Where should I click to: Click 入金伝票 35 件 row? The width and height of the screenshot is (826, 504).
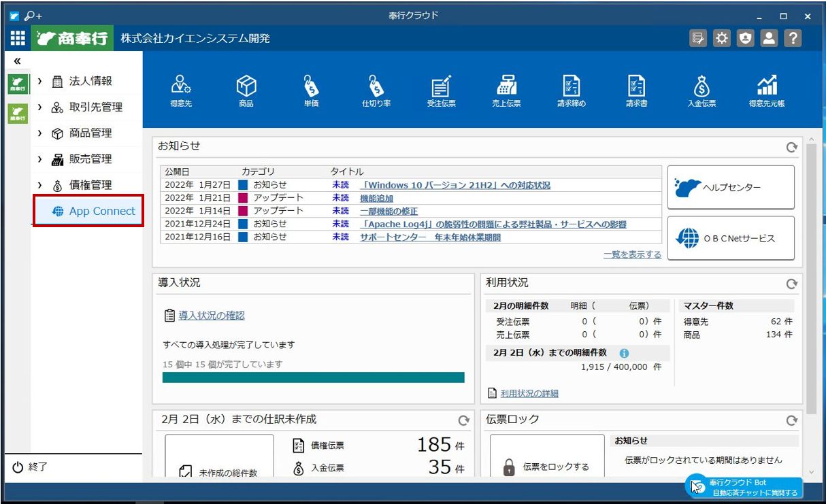point(379,468)
